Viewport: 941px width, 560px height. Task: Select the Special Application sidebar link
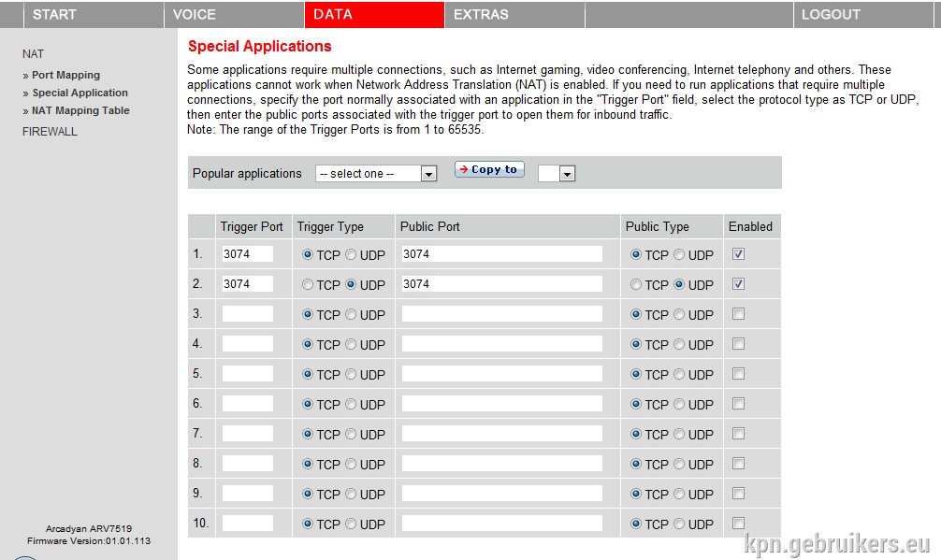click(80, 93)
